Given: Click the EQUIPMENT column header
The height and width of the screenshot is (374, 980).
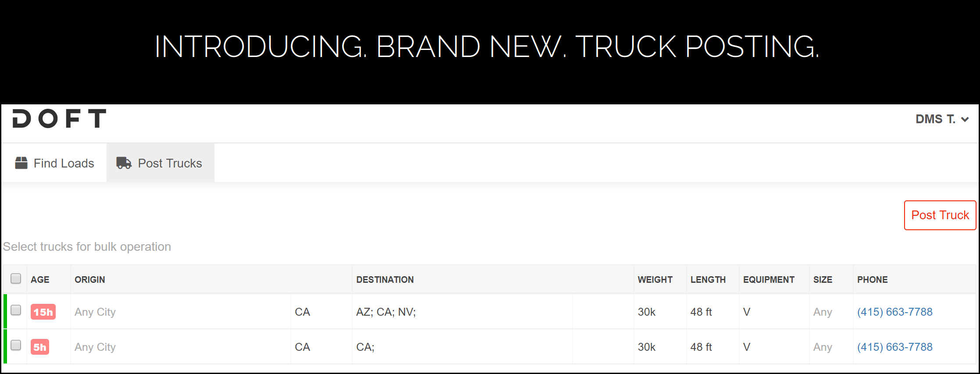Looking at the screenshot, I should (x=769, y=280).
